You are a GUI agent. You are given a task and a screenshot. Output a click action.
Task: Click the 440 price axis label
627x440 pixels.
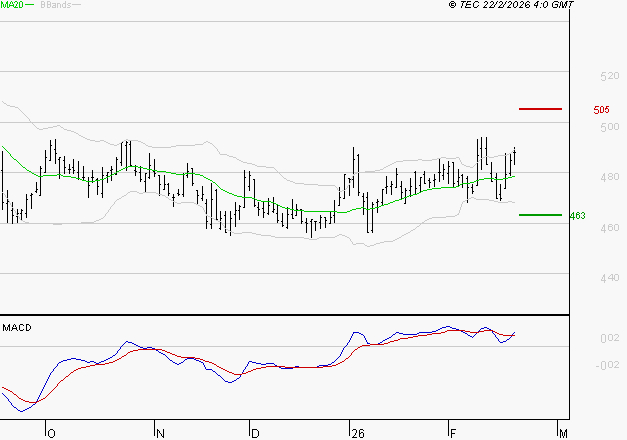tap(581, 278)
